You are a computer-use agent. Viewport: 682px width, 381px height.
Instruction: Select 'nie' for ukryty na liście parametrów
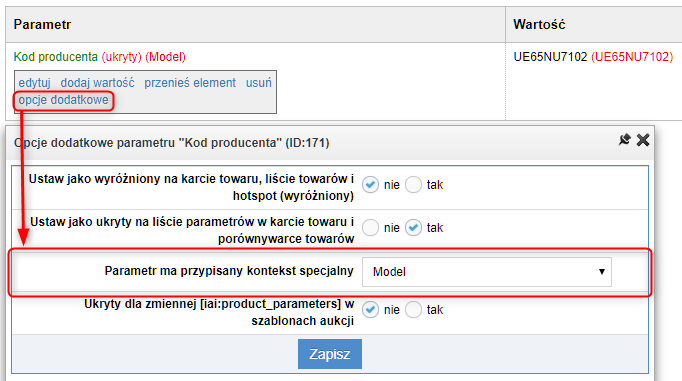pos(370,228)
